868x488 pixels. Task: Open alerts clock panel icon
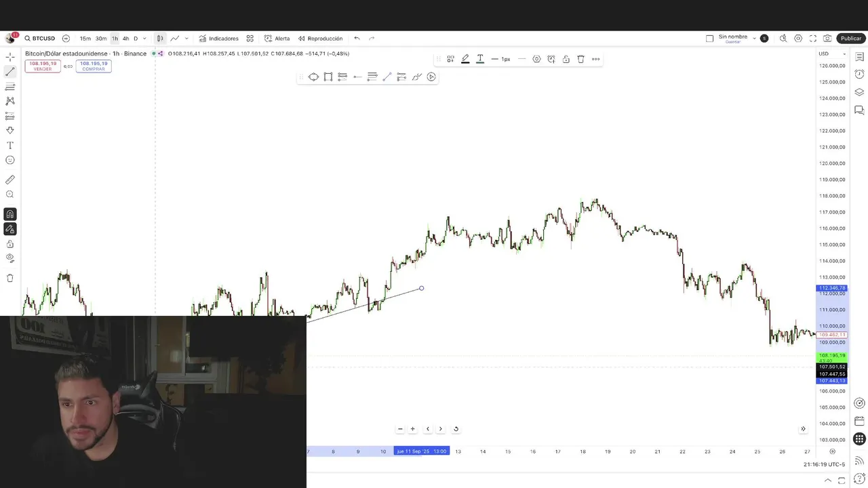pos(859,74)
